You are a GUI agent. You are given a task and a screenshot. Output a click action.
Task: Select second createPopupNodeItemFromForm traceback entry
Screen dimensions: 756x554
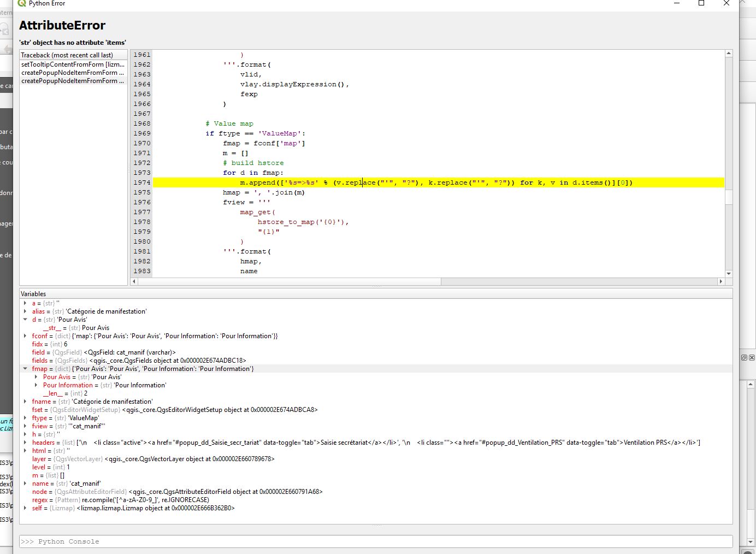point(73,73)
